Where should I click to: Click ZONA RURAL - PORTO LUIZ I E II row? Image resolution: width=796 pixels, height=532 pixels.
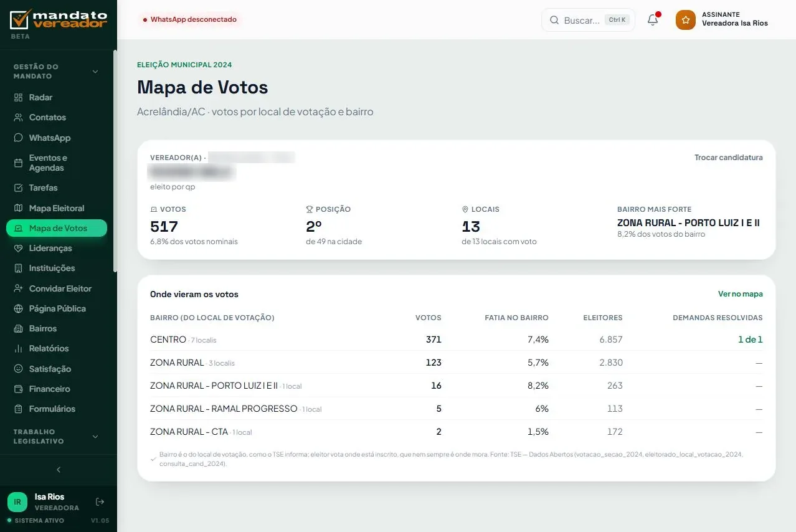pos(456,386)
